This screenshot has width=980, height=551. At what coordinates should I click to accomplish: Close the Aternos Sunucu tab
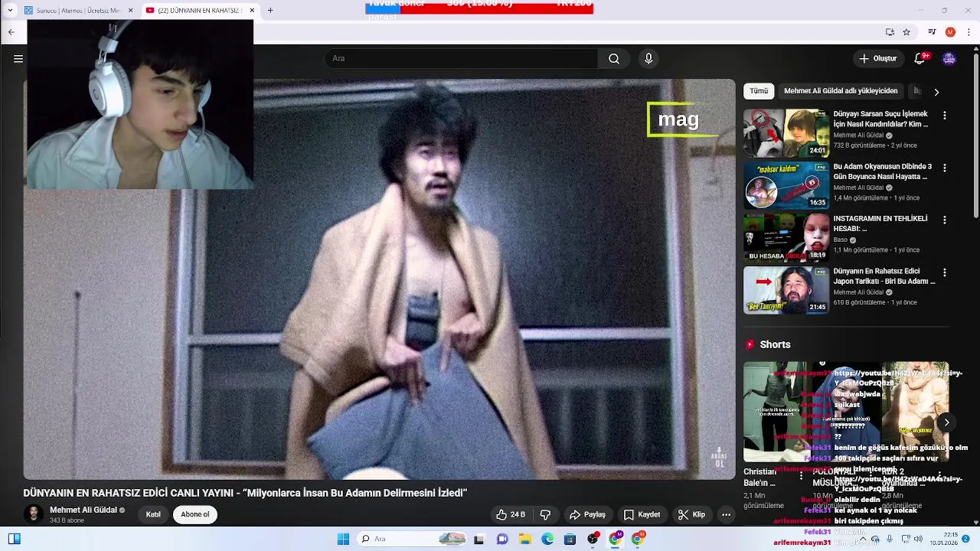pyautogui.click(x=130, y=11)
